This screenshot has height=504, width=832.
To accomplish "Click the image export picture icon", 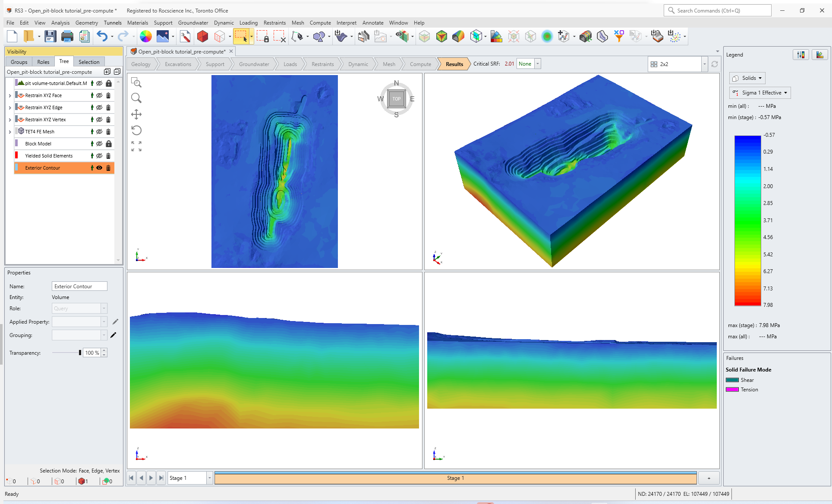I will pos(163,37).
